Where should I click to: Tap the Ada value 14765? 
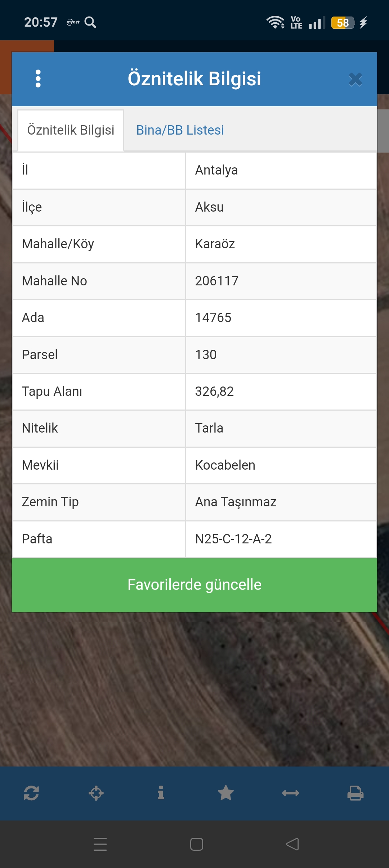(x=213, y=318)
